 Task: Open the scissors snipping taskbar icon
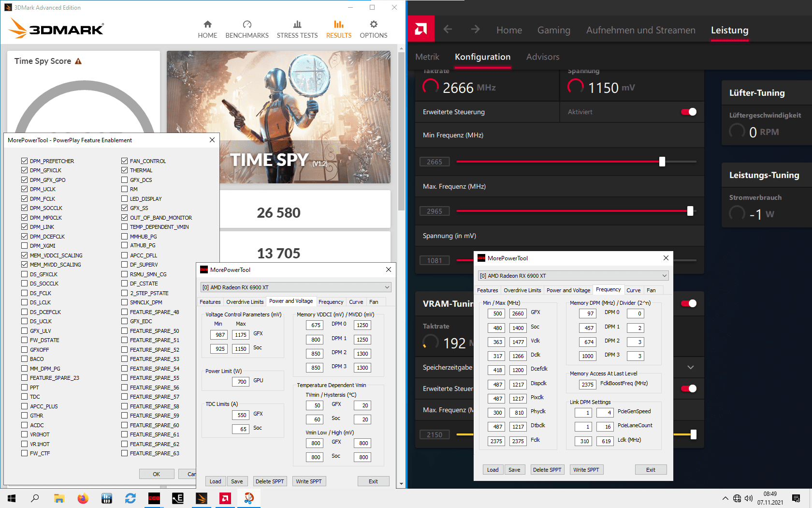[248, 498]
